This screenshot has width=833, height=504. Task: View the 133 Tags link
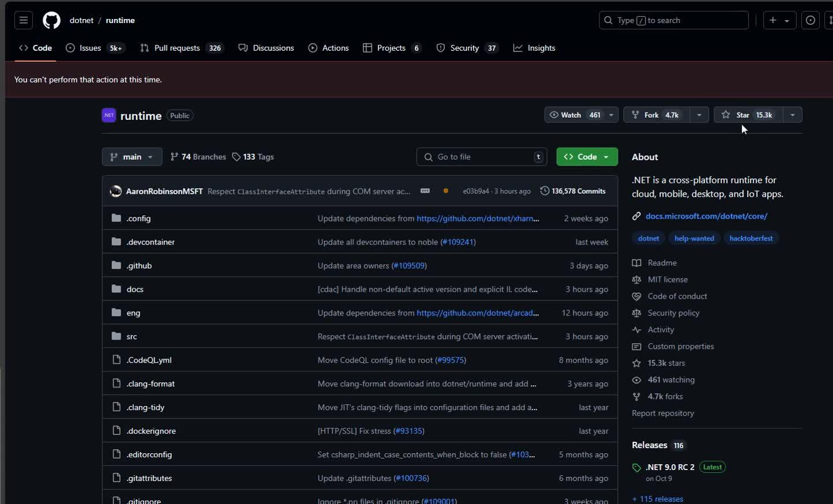point(253,157)
